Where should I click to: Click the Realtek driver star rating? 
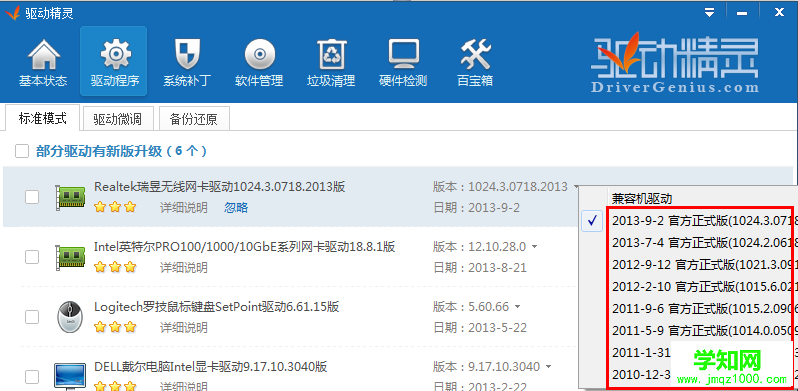[115, 207]
